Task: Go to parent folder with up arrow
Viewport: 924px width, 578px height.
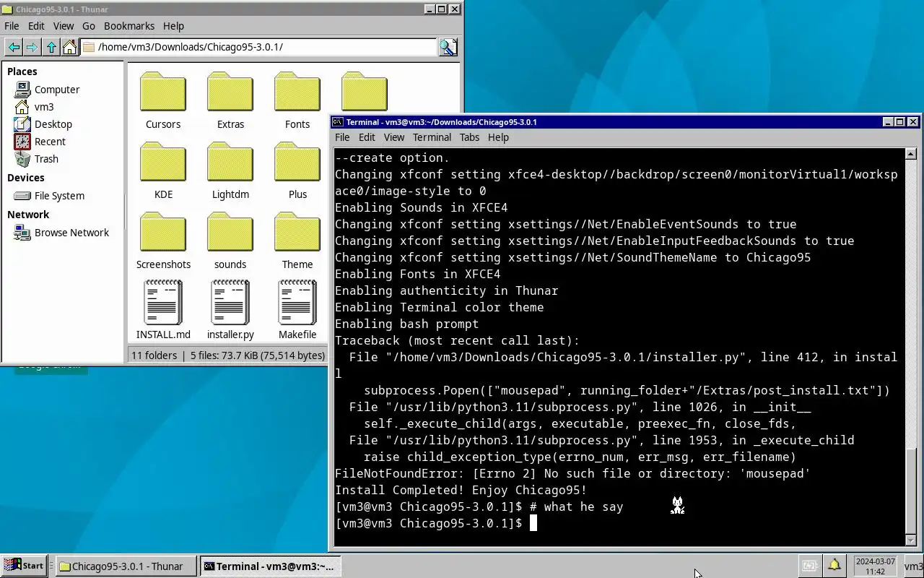Action: pos(51,48)
